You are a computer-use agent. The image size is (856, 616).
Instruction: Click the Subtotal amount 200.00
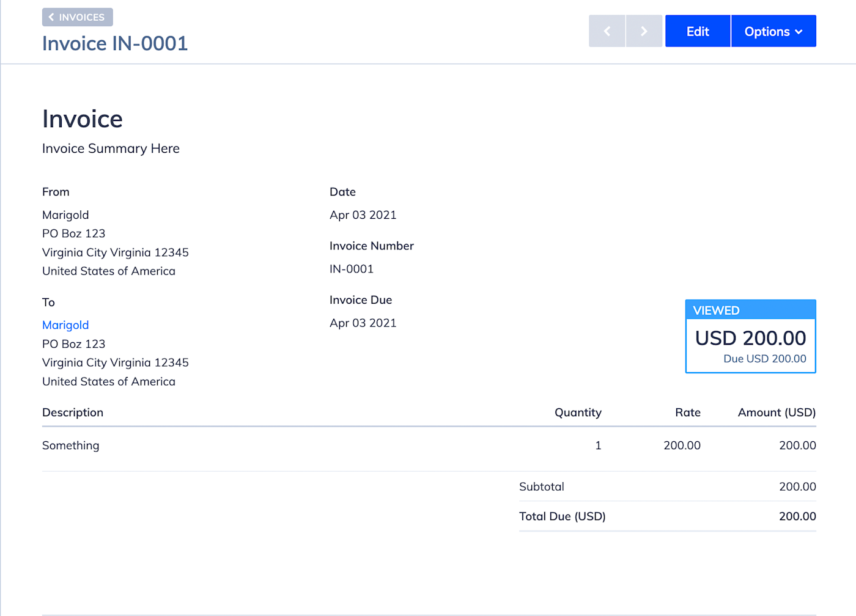point(797,487)
